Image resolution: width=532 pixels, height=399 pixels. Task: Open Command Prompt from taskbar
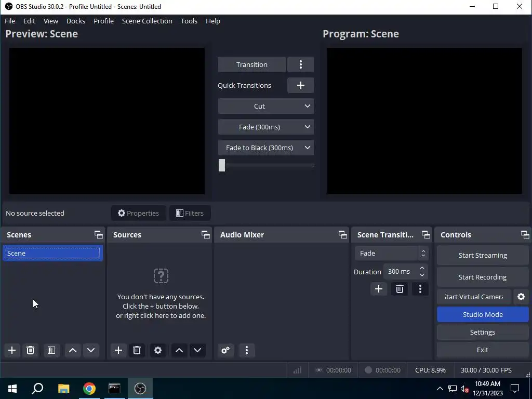[x=114, y=389]
